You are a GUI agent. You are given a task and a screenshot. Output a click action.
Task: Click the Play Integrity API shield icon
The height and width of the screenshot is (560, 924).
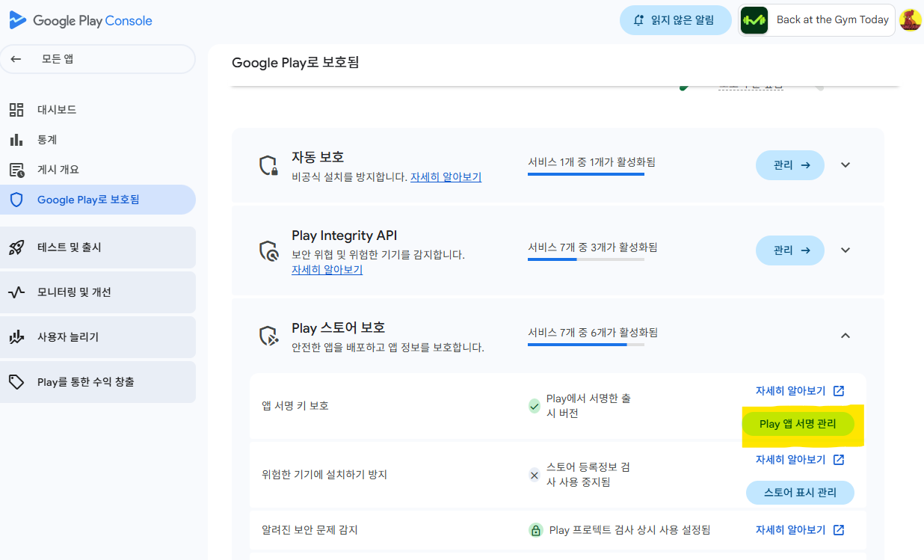[268, 250]
